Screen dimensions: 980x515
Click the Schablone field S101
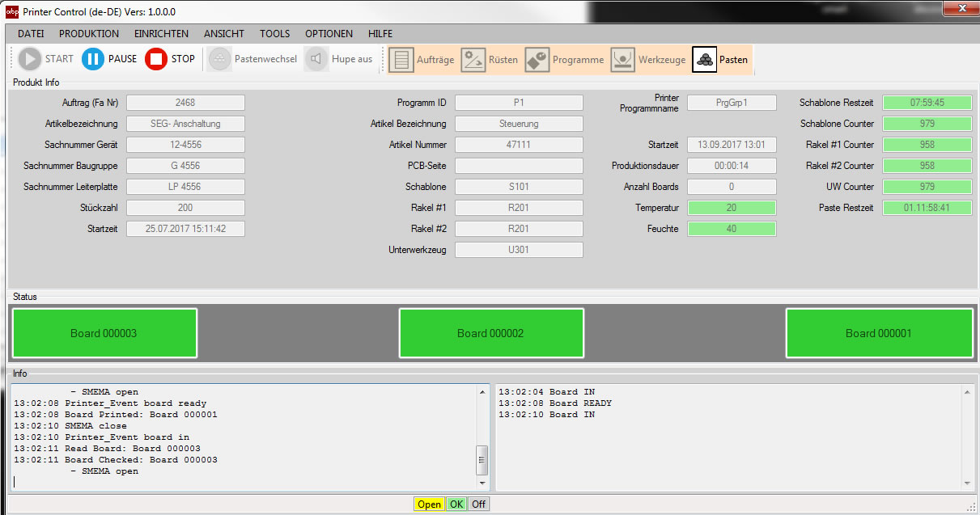(x=519, y=187)
